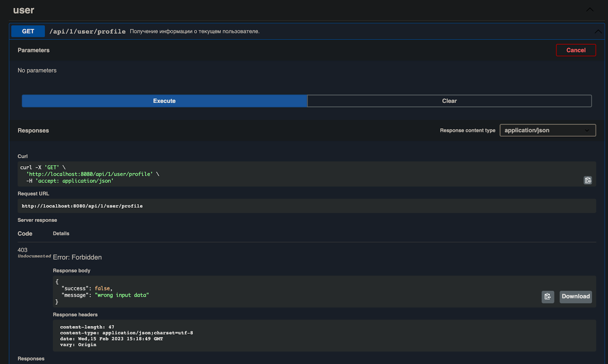This screenshot has width=608, height=364.
Task: Click the response body JSON block
Action: coord(266,292)
